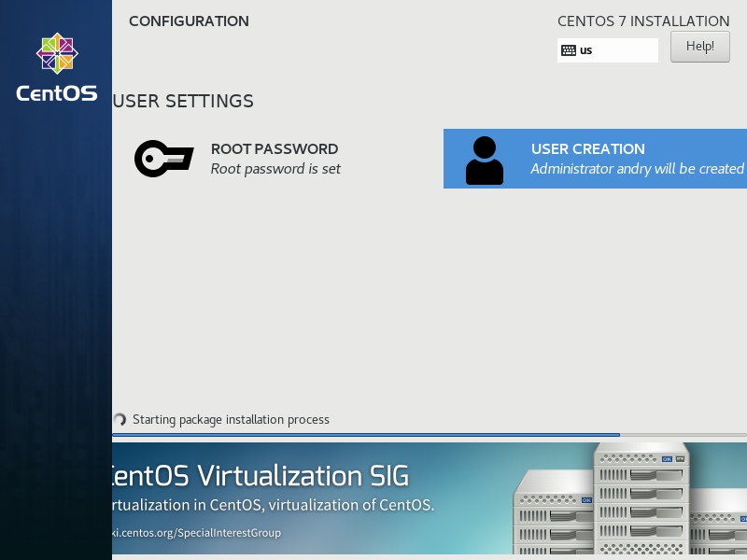747x560 pixels.
Task: Click the Help! button
Action: pyautogui.click(x=699, y=46)
